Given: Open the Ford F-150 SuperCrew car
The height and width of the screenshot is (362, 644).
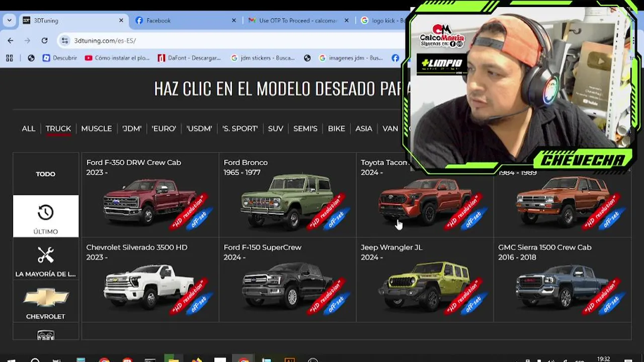Looking at the screenshot, I should point(287,280).
